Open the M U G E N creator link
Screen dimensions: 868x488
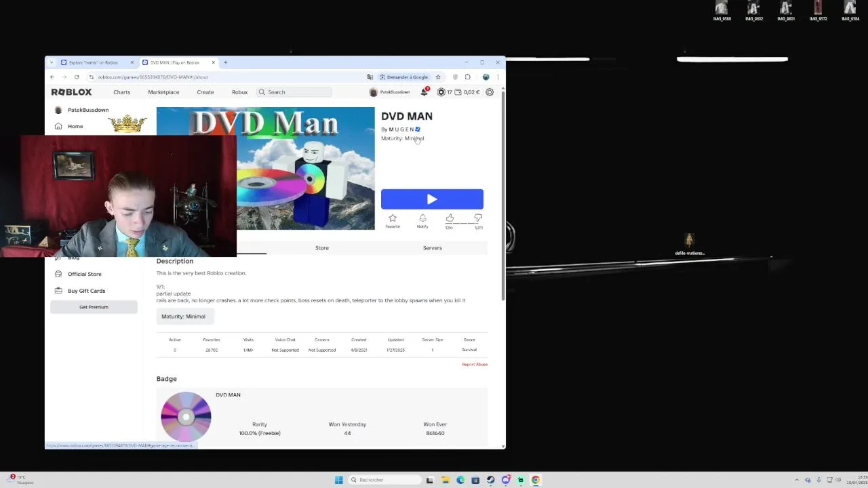pyautogui.click(x=401, y=129)
